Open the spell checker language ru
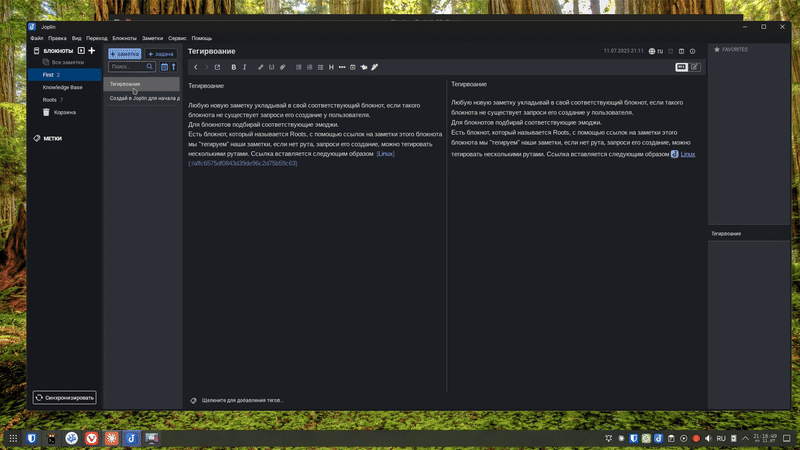800x450 pixels. pyautogui.click(x=656, y=51)
